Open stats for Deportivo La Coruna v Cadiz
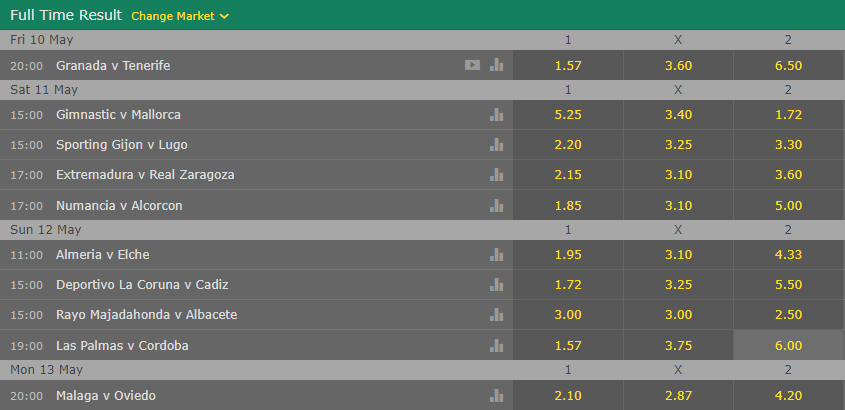The width and height of the screenshot is (845, 410). pyautogui.click(x=496, y=284)
